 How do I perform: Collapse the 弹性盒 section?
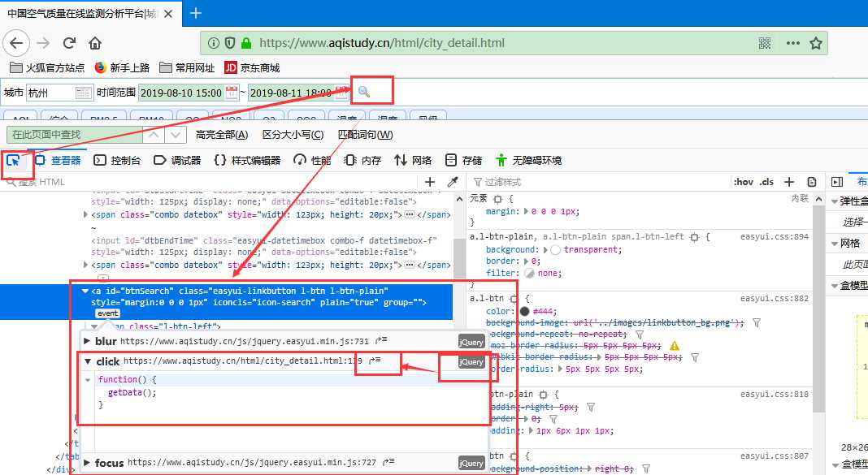coord(835,201)
